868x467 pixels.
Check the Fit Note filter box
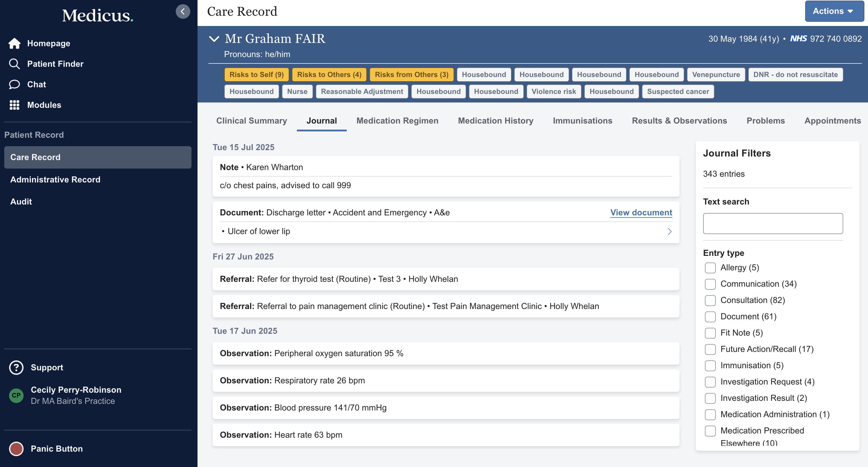click(710, 333)
